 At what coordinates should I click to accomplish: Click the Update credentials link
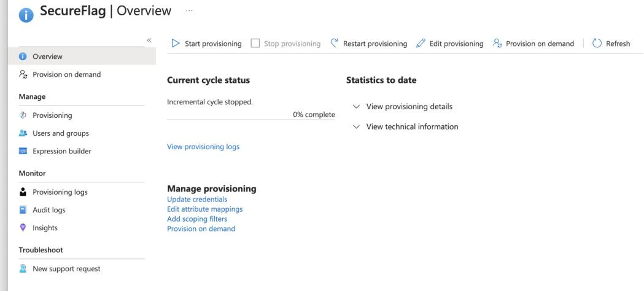click(197, 199)
